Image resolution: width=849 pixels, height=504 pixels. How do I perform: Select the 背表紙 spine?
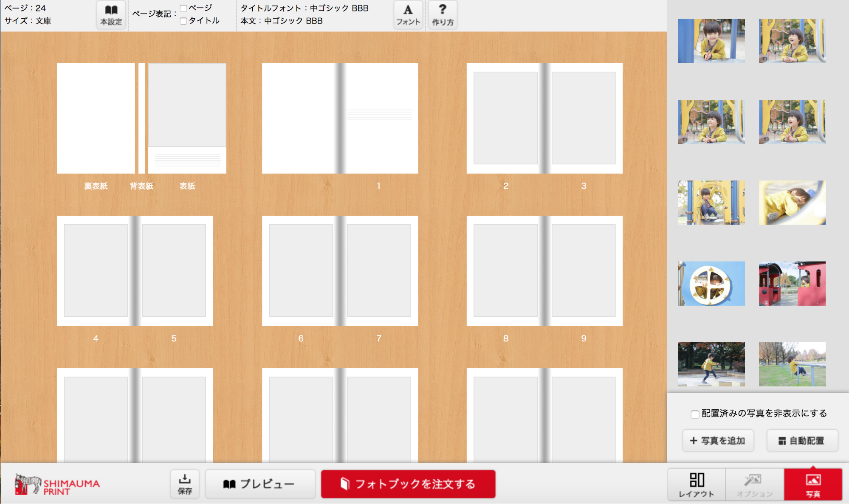(141, 118)
